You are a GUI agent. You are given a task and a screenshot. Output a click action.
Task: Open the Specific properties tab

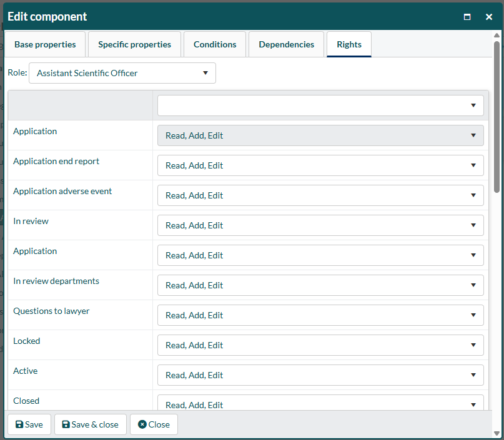[134, 44]
